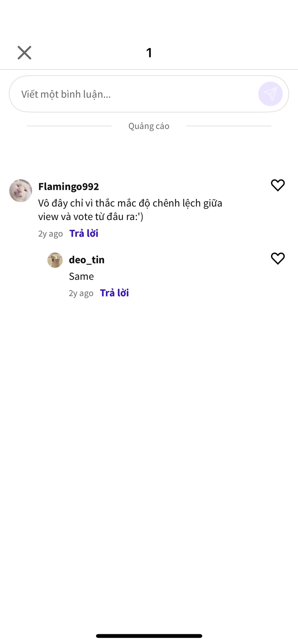
Task: Open the deo_tin username
Action: tap(87, 260)
